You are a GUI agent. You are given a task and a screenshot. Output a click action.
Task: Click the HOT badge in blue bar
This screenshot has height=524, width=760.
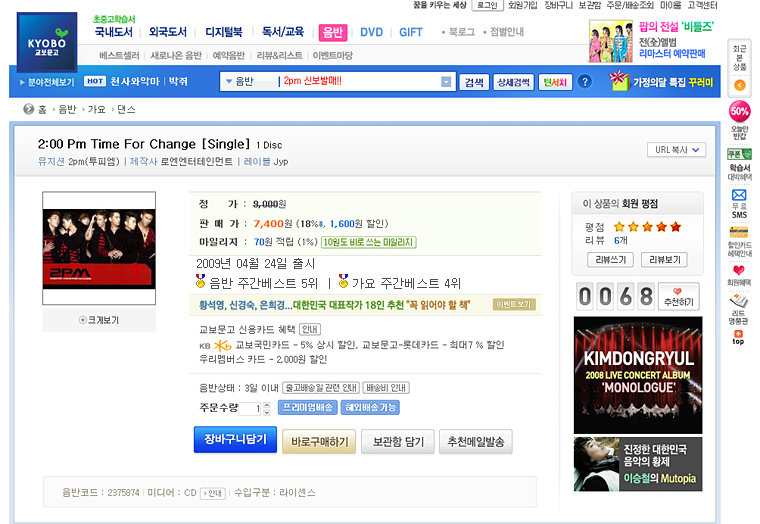(95, 81)
